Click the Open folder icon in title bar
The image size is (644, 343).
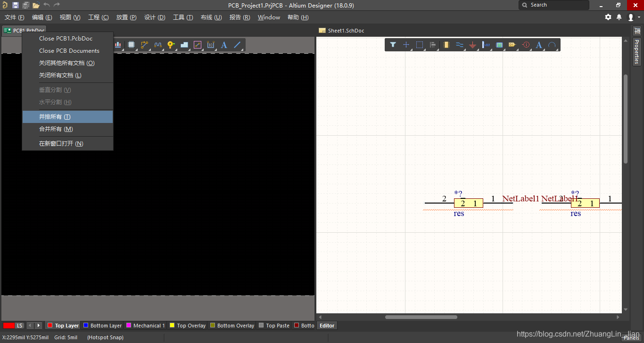[x=36, y=5]
